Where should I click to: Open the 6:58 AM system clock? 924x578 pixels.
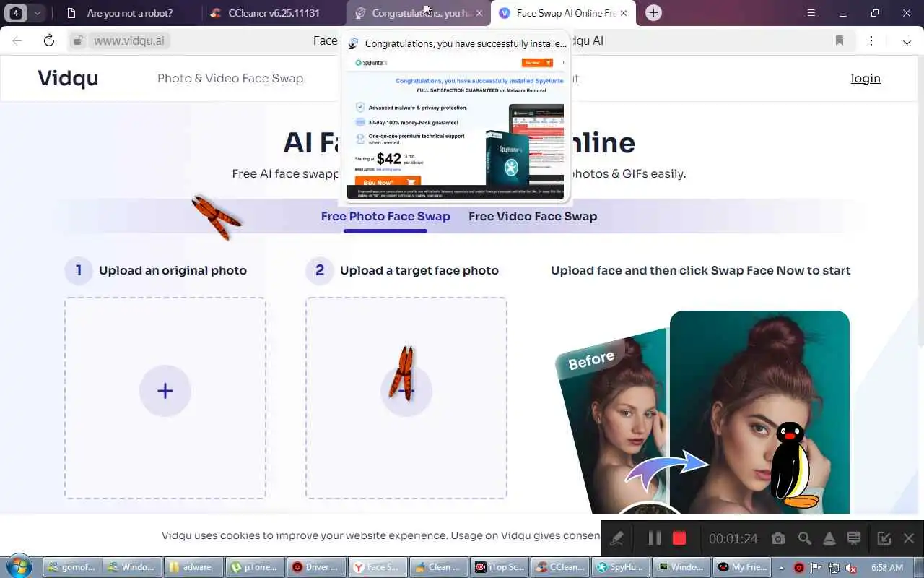[x=887, y=568]
